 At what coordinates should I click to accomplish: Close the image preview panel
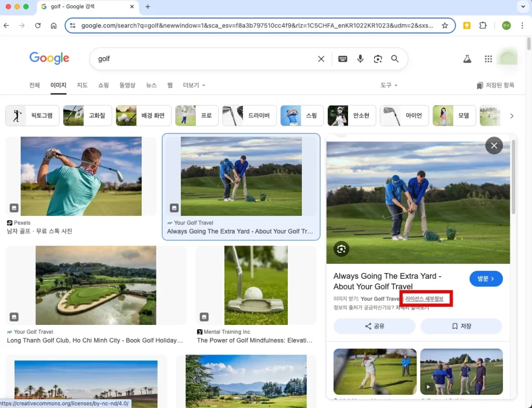[x=494, y=145]
